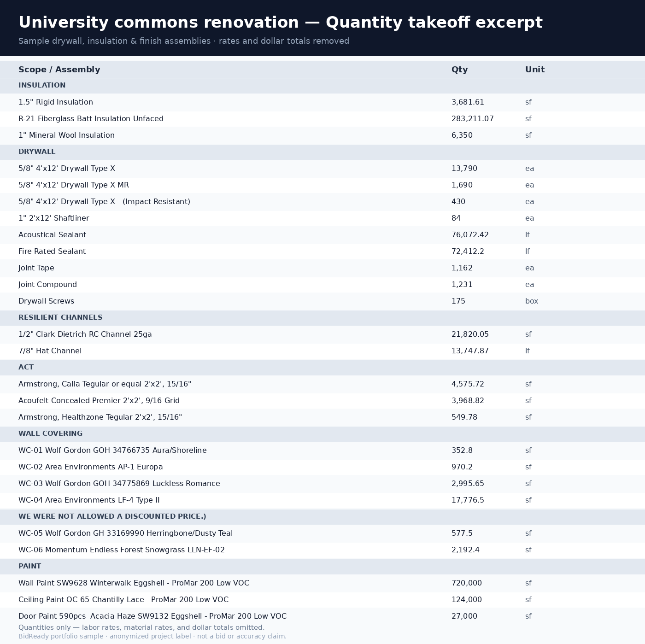Click the quantity 970.2
The height and width of the screenshot is (644, 645).
click(462, 467)
